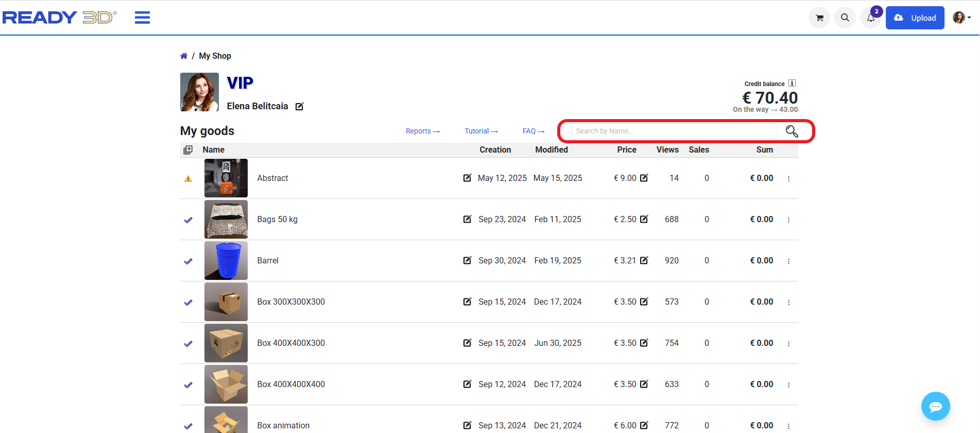This screenshot has height=433, width=980.
Task: Click the status checkmark of Box 300X300X300
Action: click(x=188, y=302)
